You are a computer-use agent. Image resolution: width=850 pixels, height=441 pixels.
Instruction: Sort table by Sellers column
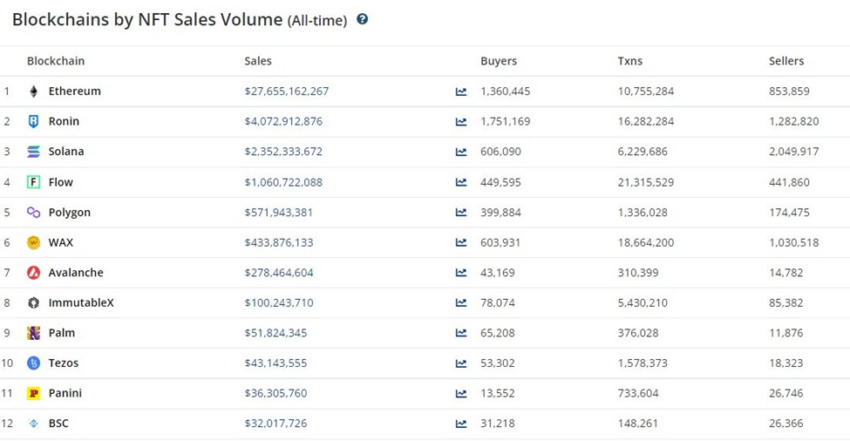coord(786,61)
